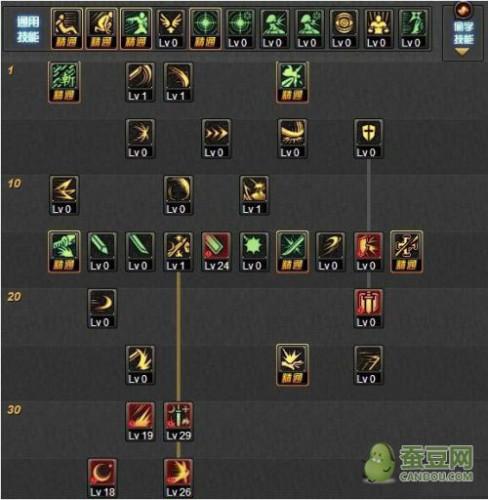Viewport: 488px width, 500px height.
Task: Click the explosion mastered skill in row 20
Action: [292, 365]
